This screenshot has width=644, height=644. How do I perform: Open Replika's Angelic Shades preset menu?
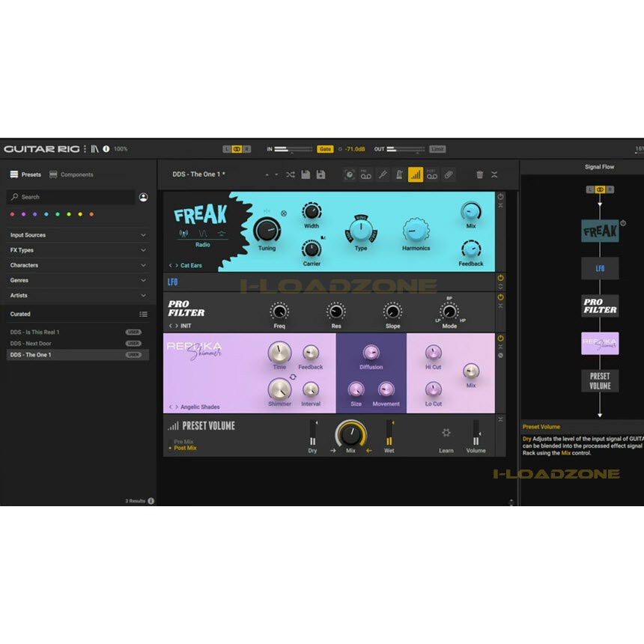(200, 407)
